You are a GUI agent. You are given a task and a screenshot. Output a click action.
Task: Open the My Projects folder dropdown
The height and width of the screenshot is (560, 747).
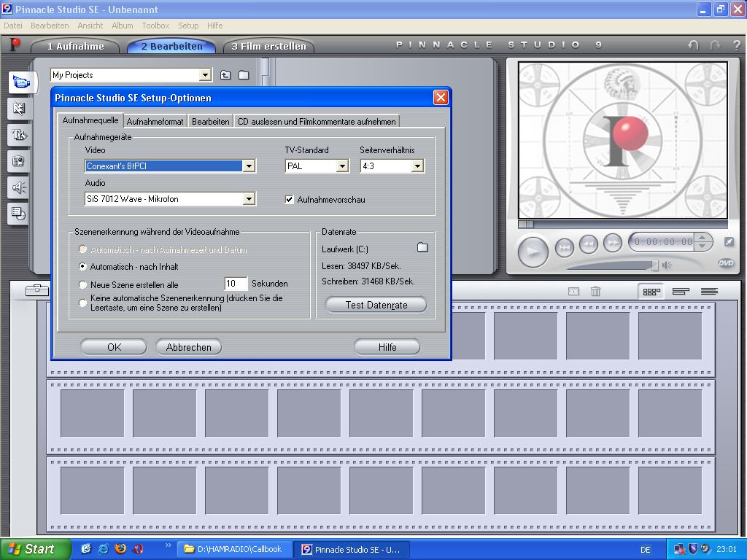(x=205, y=75)
